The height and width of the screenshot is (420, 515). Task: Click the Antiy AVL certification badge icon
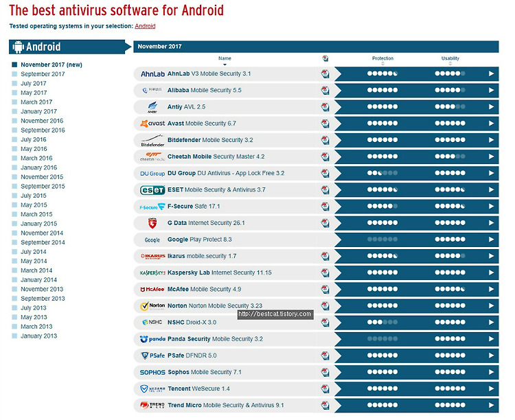click(325, 107)
